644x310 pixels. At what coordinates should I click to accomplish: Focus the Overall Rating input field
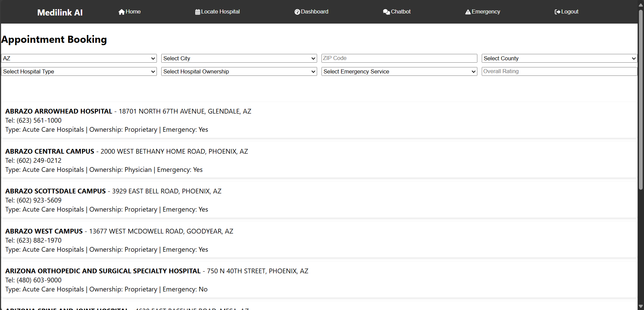click(x=560, y=71)
